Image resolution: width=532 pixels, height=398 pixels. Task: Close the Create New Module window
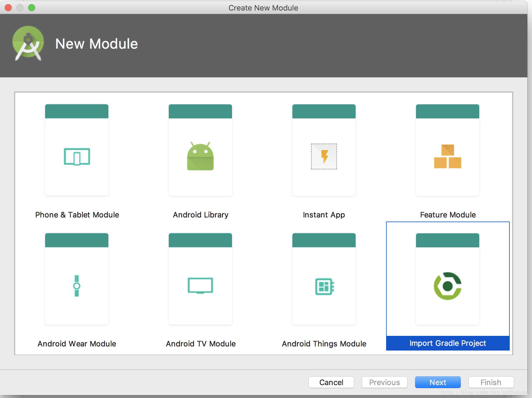point(8,8)
